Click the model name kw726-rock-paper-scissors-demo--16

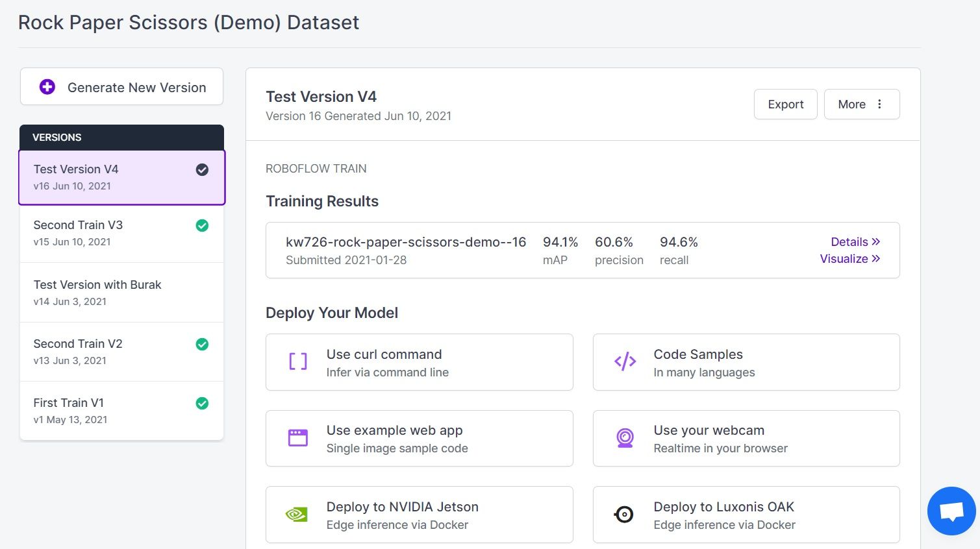[x=406, y=242]
